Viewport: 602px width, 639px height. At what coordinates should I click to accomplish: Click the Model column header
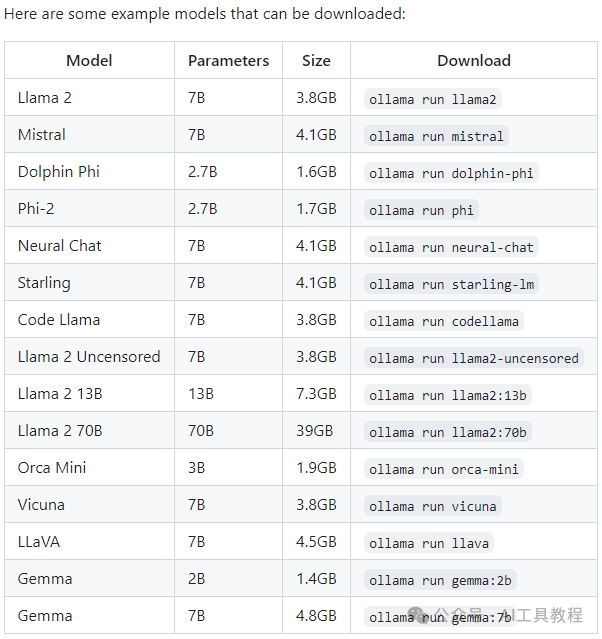89,60
